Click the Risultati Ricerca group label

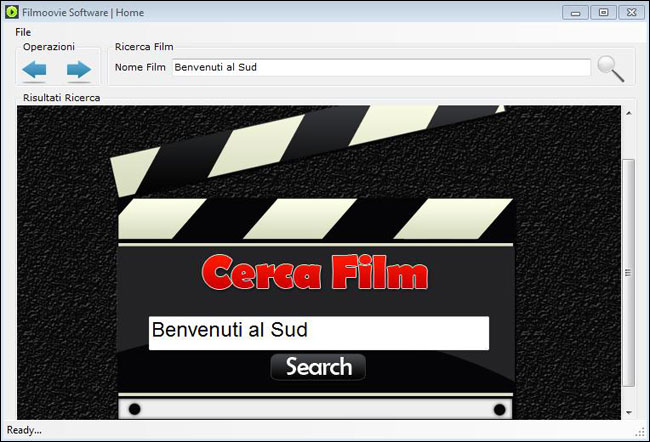click(61, 98)
